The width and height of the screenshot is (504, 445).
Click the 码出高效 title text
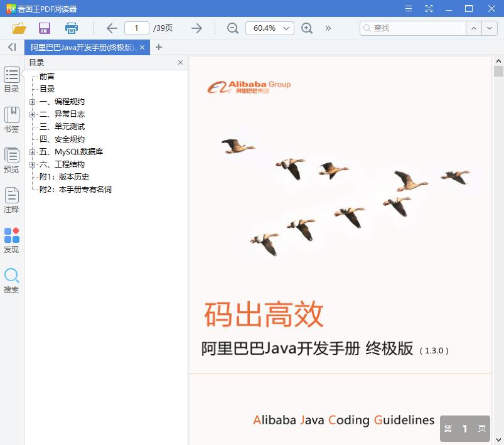264,314
